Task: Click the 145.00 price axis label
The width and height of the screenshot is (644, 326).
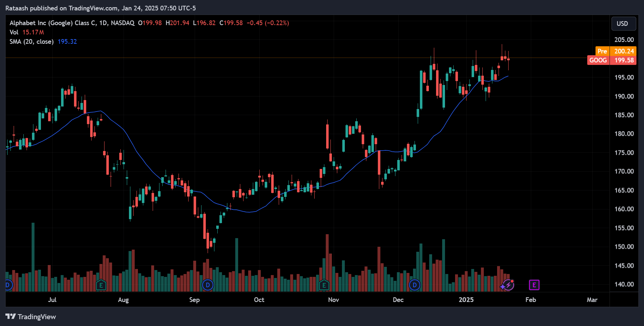Action: pos(624,266)
